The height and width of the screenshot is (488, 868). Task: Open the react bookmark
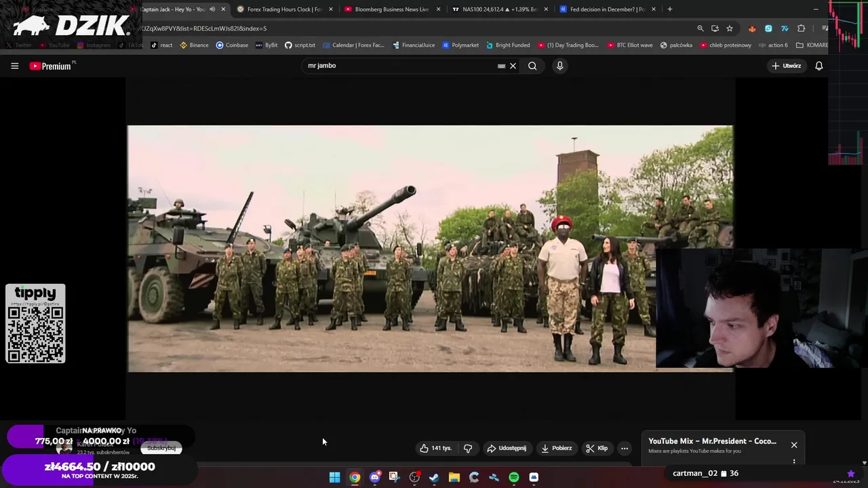click(x=161, y=45)
